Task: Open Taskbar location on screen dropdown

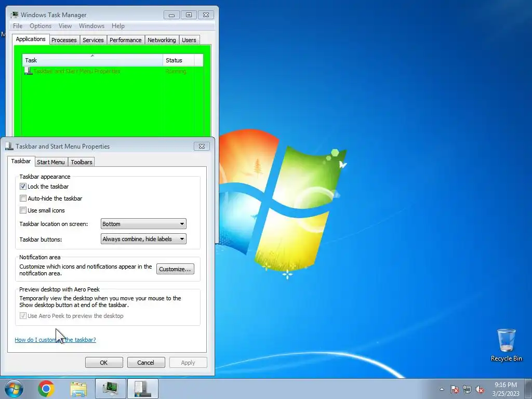Action: (x=143, y=224)
